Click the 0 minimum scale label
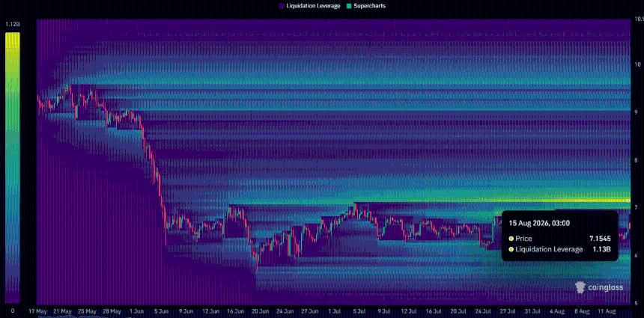644x318 pixels. (x=12, y=311)
